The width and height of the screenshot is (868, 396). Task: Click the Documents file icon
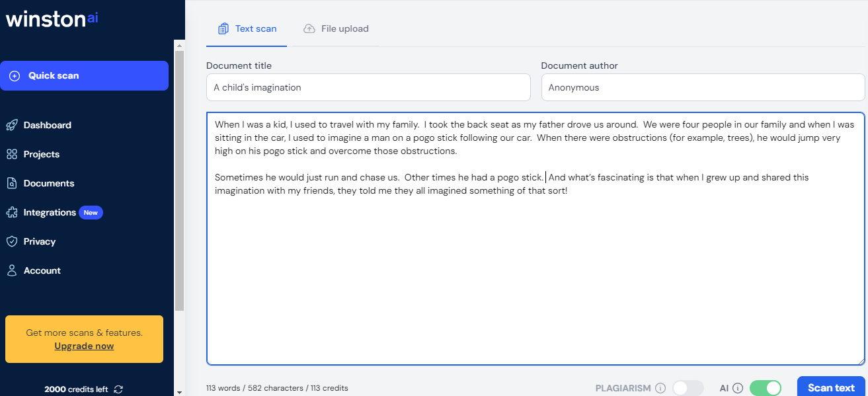click(x=11, y=183)
